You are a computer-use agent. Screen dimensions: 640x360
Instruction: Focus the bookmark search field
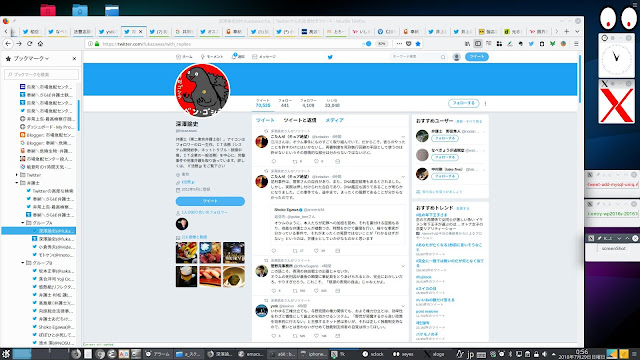(x=42, y=74)
